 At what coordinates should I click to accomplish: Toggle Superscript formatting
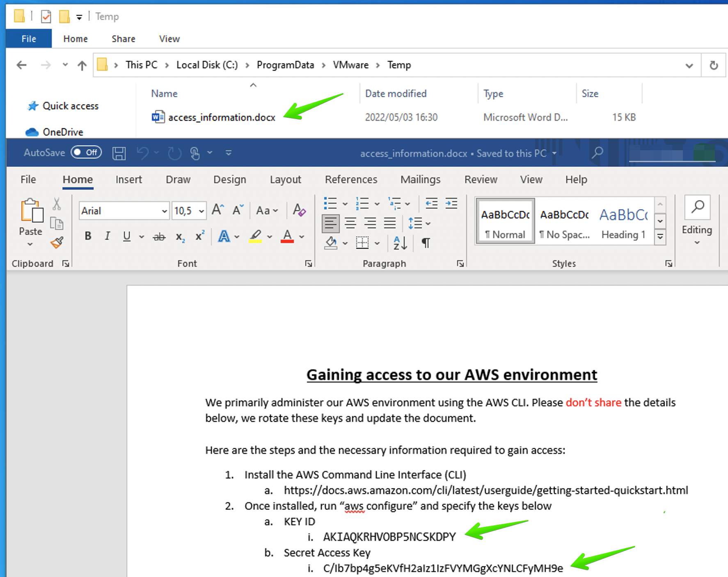[x=200, y=236]
